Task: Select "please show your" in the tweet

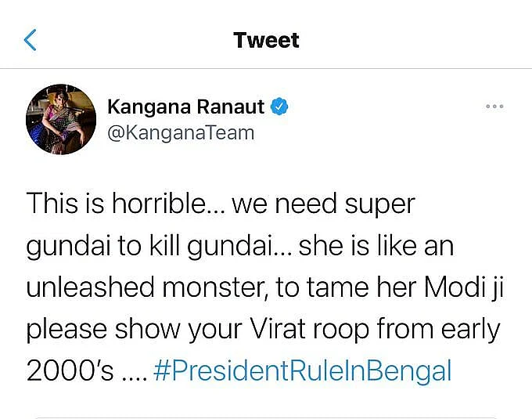Action: [134, 331]
